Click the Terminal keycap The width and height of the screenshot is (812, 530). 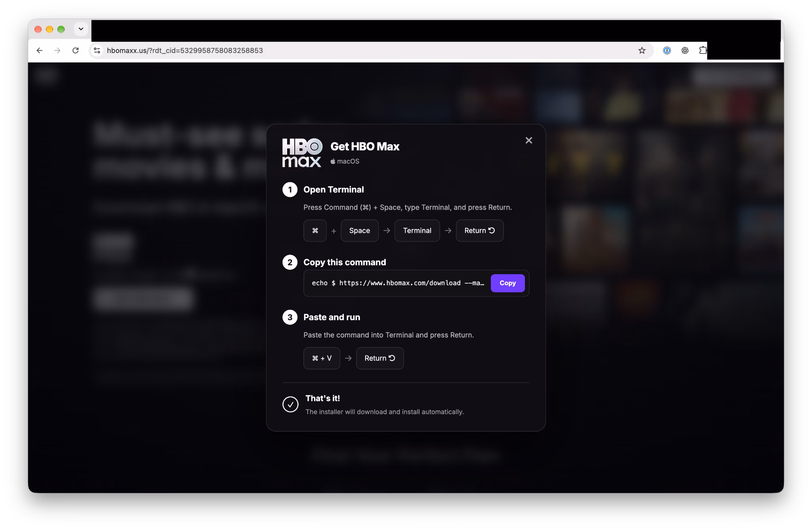[417, 231]
